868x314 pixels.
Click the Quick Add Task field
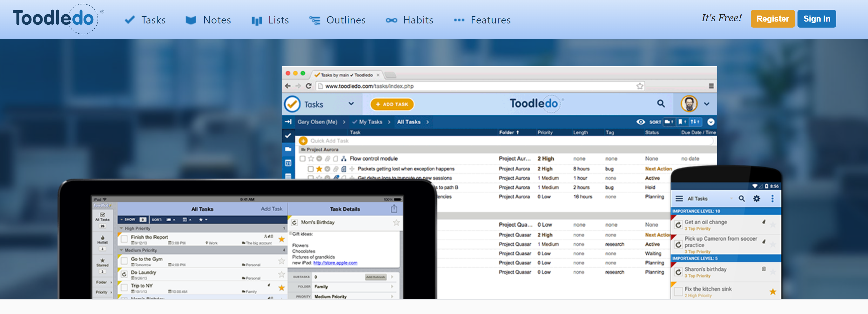pos(505,141)
